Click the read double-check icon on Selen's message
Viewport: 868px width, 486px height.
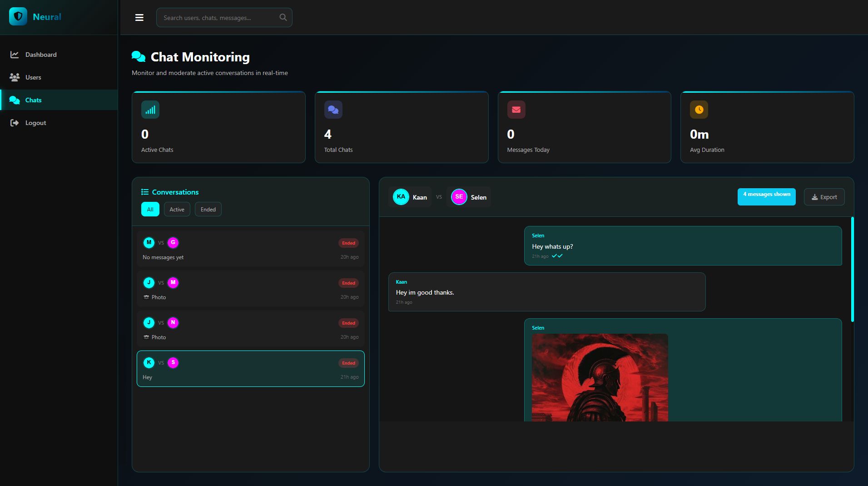(x=557, y=256)
